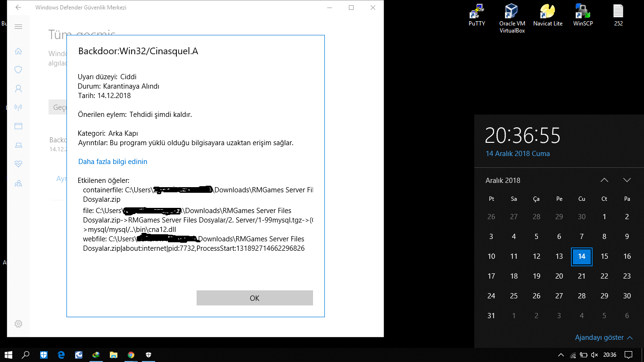Go to previous month in calendar
644x362 pixels.
tap(604, 180)
